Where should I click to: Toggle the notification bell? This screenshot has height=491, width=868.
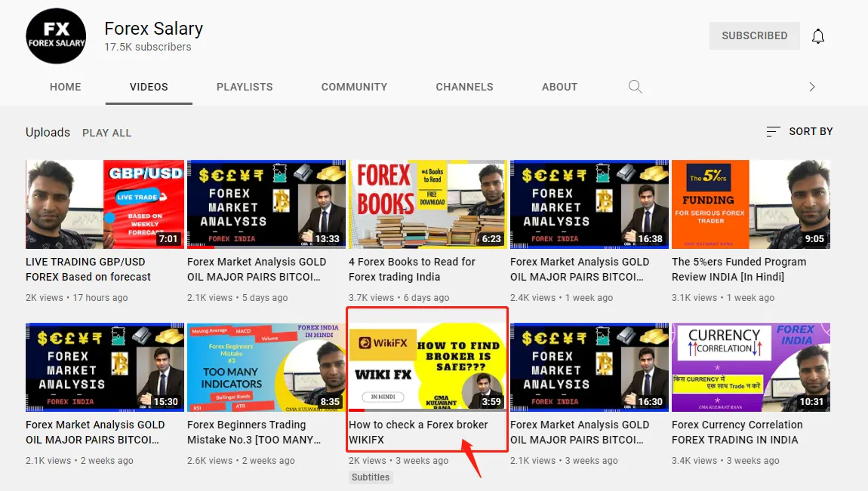pos(817,36)
